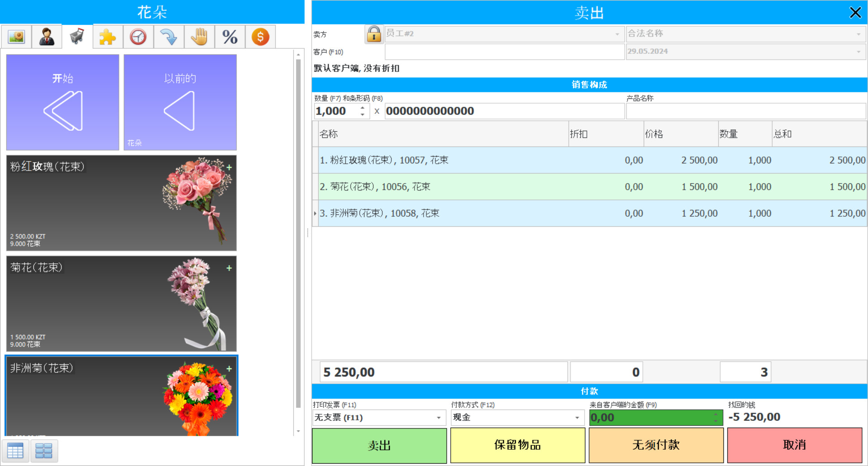Click the green 卖出 sell button
868x466 pixels.
coord(379,445)
